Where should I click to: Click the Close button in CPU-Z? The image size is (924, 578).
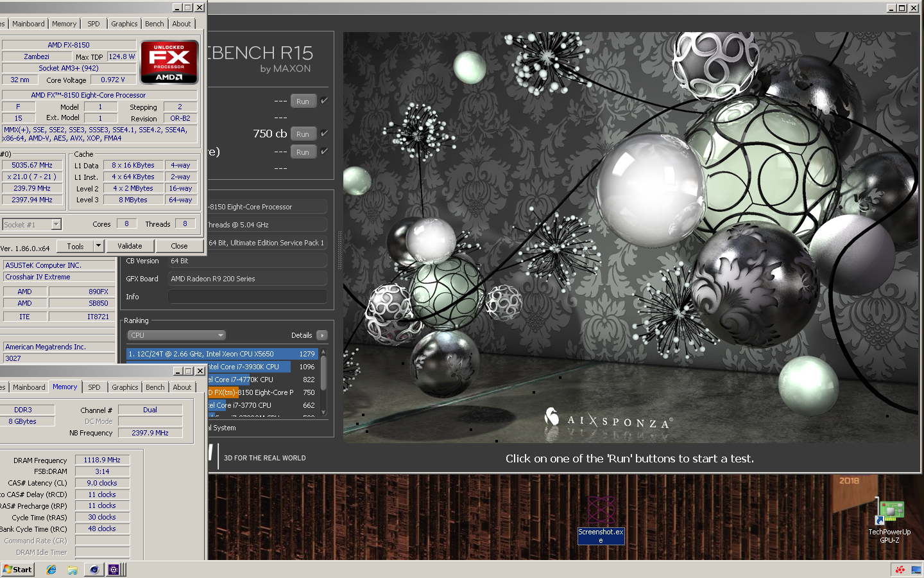(x=179, y=246)
